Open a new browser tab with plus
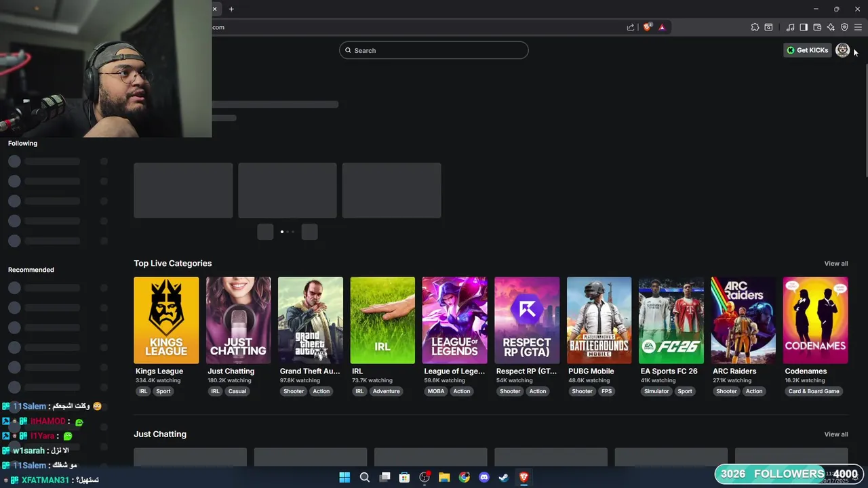This screenshot has height=488, width=868. coord(231,9)
